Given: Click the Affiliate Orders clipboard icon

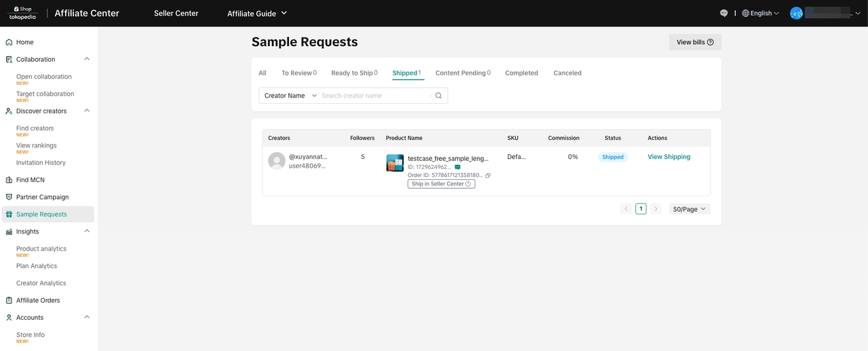Looking at the screenshot, I should point(9,300).
